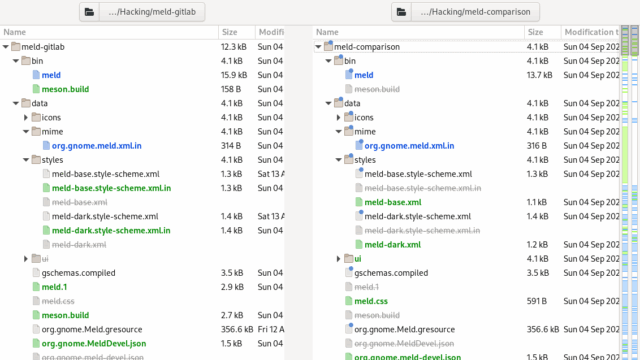Sort left pane by Name column
Image resolution: width=640 pixels, height=360 pixels.
109,32
